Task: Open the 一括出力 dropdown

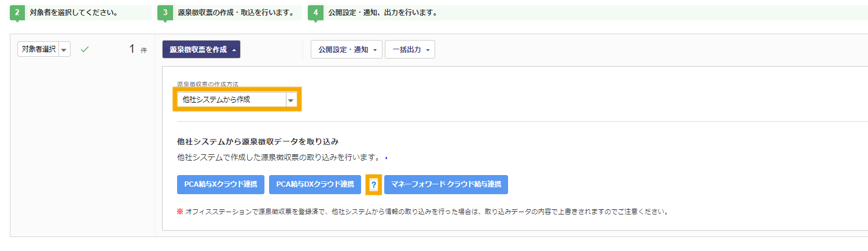Action: click(410, 50)
